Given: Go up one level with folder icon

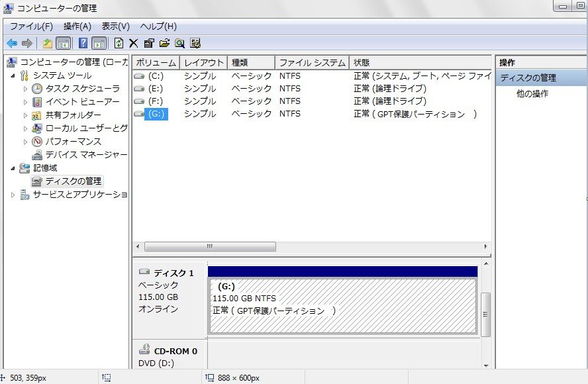Looking at the screenshot, I should pyautogui.click(x=47, y=44).
